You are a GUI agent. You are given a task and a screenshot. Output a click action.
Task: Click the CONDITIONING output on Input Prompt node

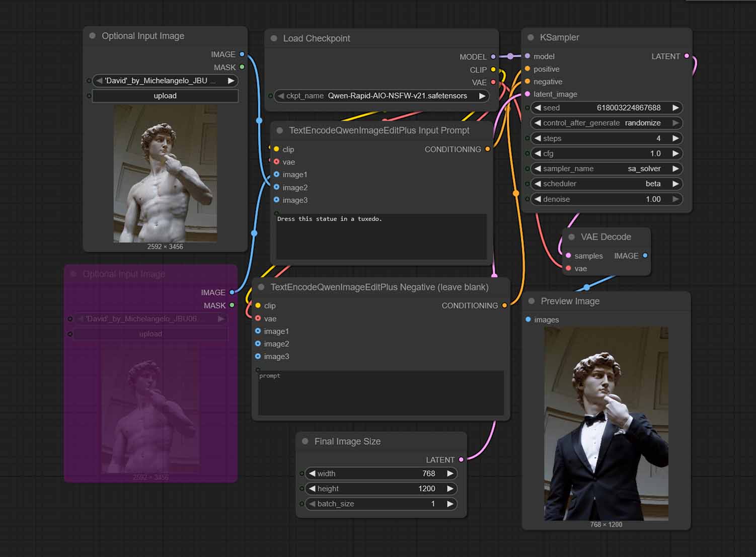point(487,149)
